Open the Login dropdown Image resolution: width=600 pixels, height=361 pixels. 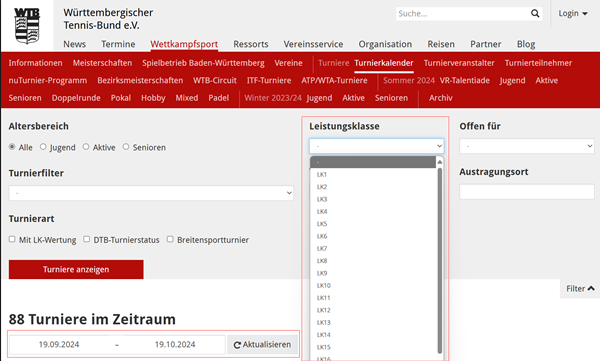(x=573, y=13)
